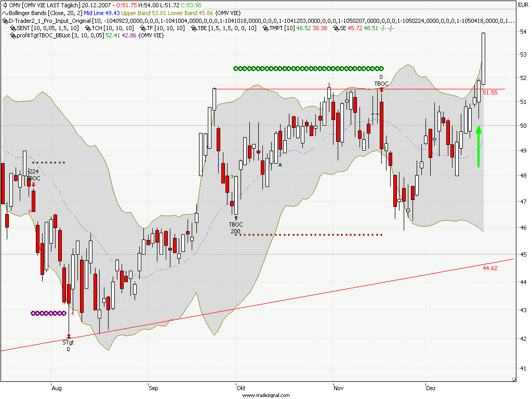Select the TCH [10, 10, 10] label
532x399 pixels.
[x=113, y=28]
